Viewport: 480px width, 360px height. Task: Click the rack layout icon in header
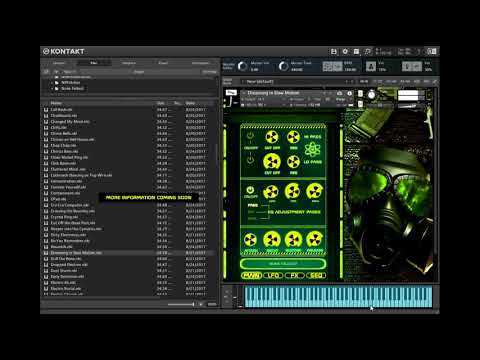[356, 51]
